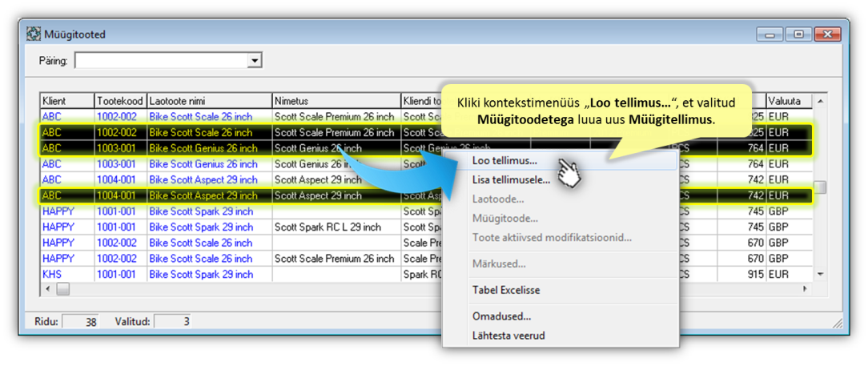The width and height of the screenshot is (868, 366).
Task: Export via "Tabel Excelisse" menu item
Action: coord(506,290)
